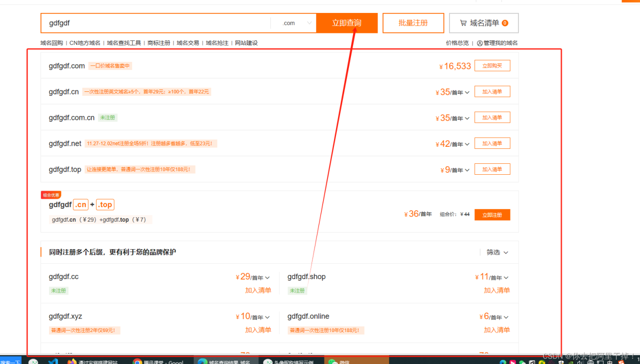The image size is (640, 364).
Task: Click the 批量注册 button
Action: point(413,23)
